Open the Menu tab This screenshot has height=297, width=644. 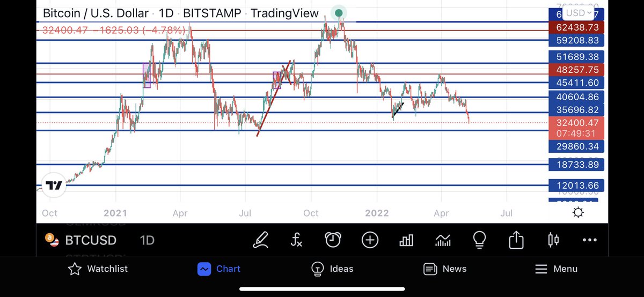pos(557,269)
